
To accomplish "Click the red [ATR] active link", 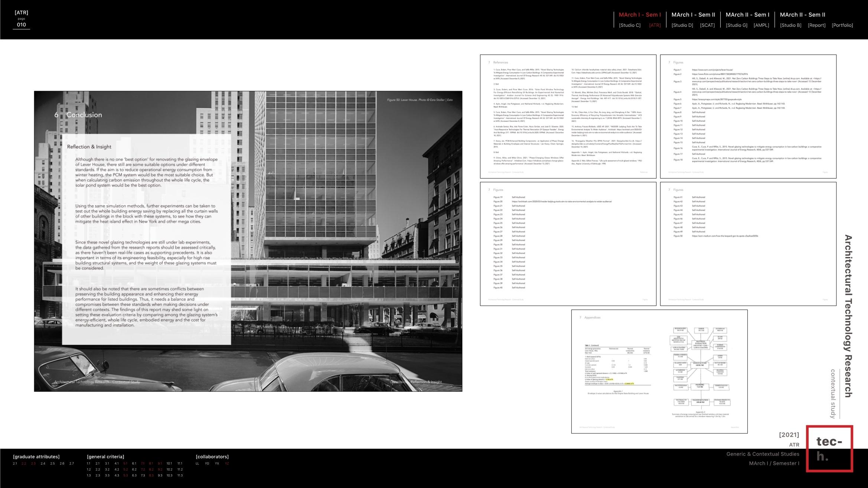I will [x=655, y=25].
